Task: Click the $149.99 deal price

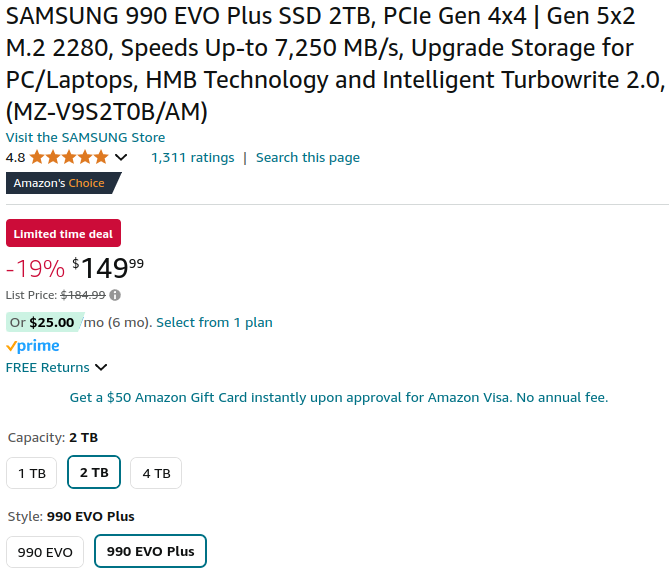Action: (109, 268)
